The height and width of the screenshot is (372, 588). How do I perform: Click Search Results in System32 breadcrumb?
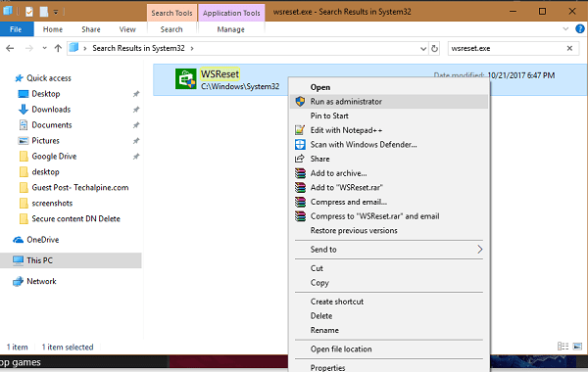pyautogui.click(x=138, y=48)
